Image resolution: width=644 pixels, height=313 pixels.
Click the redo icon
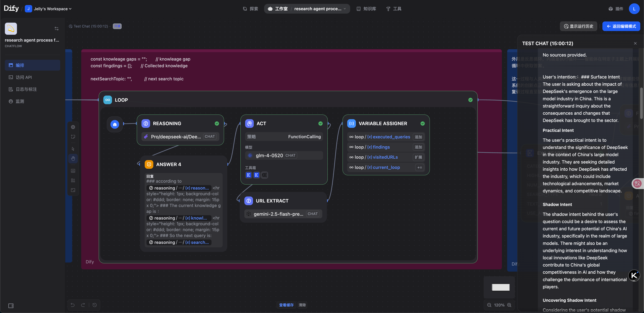[x=83, y=305]
